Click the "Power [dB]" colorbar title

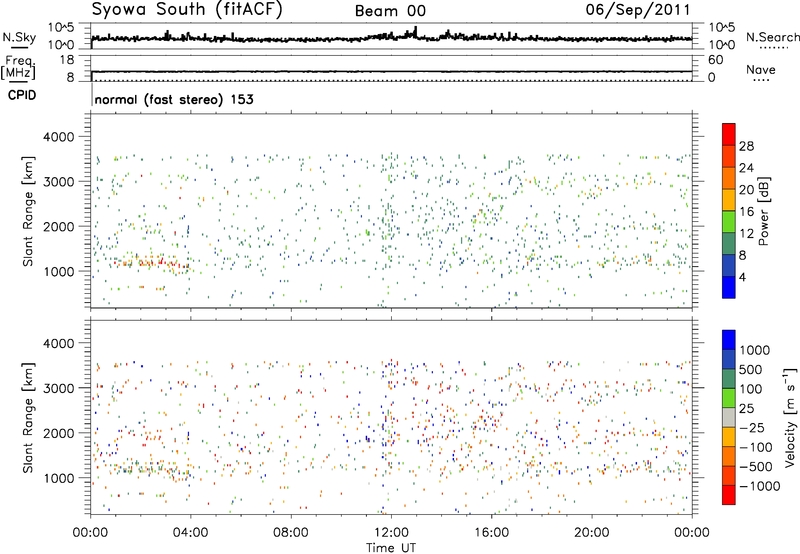[764, 211]
